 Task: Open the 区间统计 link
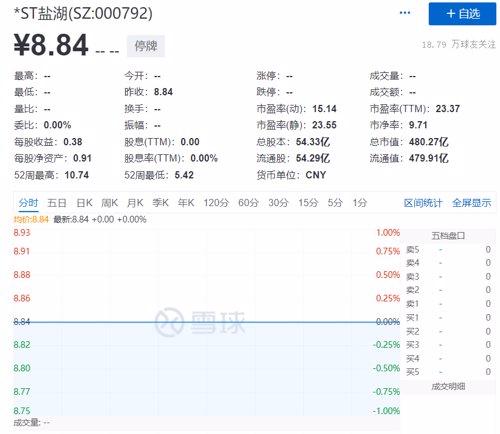(x=423, y=203)
